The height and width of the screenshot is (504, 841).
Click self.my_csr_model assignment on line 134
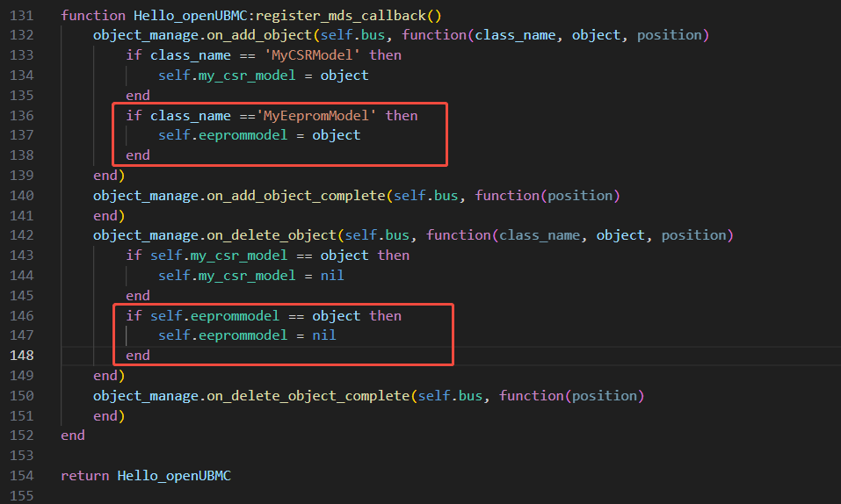pos(227,76)
